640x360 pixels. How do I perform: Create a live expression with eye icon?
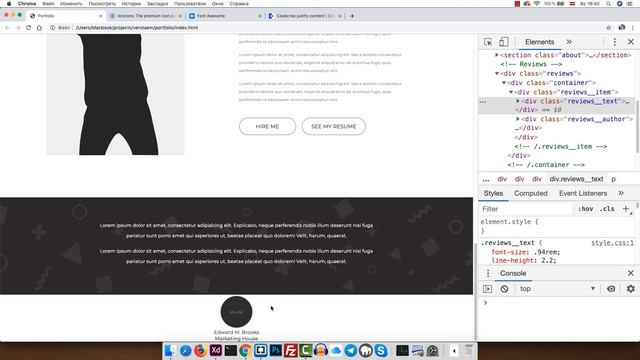(x=611, y=289)
